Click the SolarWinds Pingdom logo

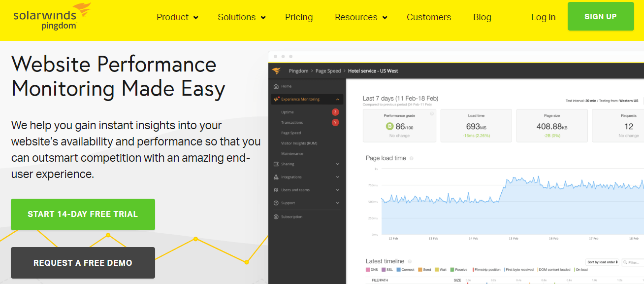(x=52, y=16)
